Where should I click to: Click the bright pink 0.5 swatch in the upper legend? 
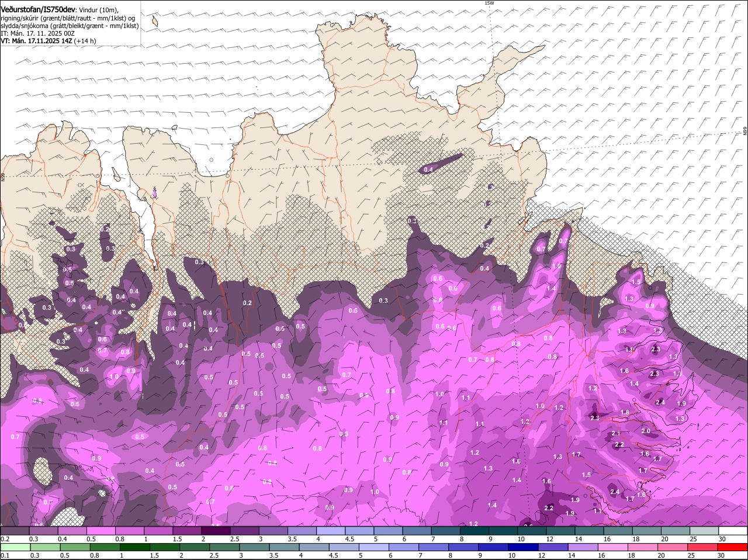102,531
